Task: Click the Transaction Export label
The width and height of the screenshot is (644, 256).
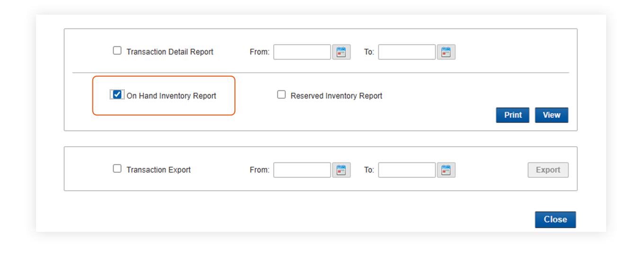Action: click(159, 170)
